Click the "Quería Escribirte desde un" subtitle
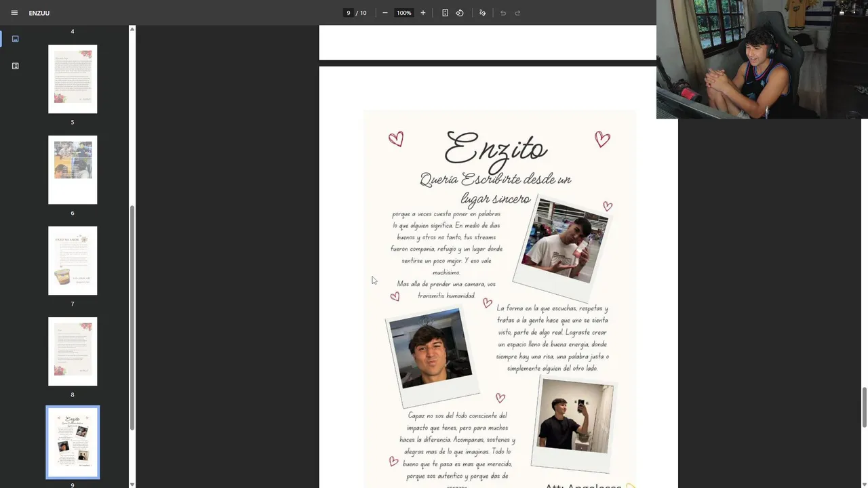Image resolution: width=868 pixels, height=488 pixels. 496,180
